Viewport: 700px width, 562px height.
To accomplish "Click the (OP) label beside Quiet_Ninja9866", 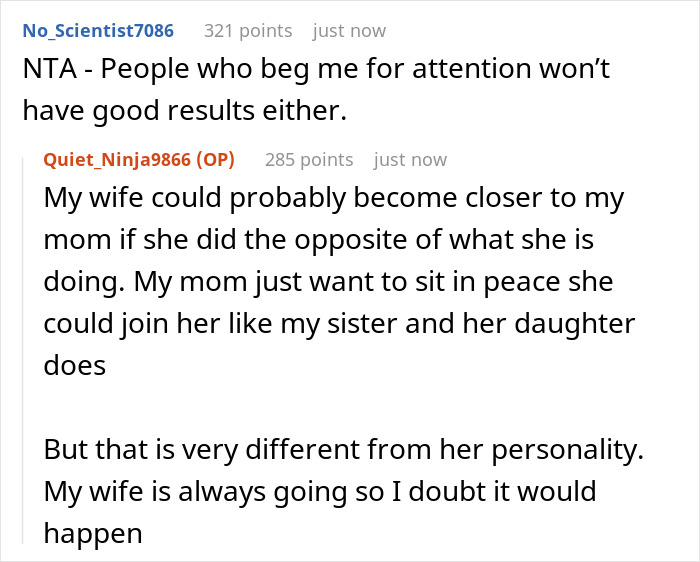I will [215, 160].
